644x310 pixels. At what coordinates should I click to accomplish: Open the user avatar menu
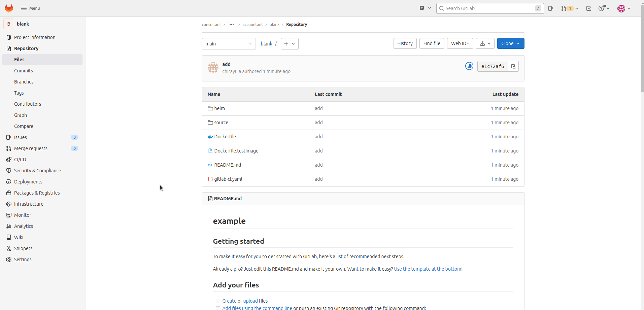coord(624,8)
